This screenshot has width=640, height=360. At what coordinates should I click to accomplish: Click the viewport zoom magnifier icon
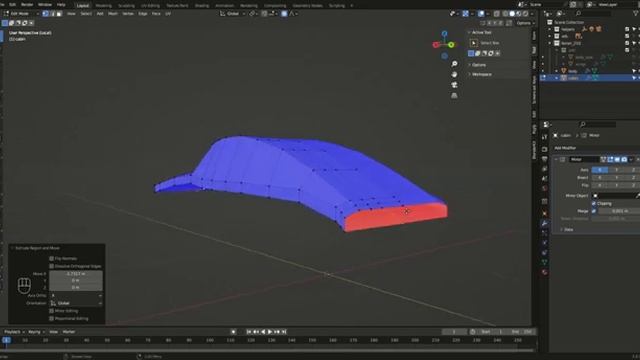[454, 64]
